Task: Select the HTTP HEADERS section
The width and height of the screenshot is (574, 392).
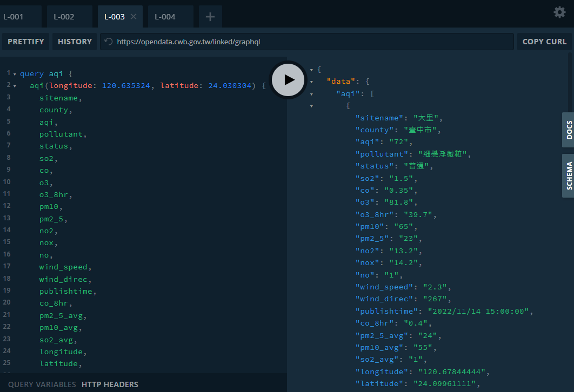Action: pos(110,384)
